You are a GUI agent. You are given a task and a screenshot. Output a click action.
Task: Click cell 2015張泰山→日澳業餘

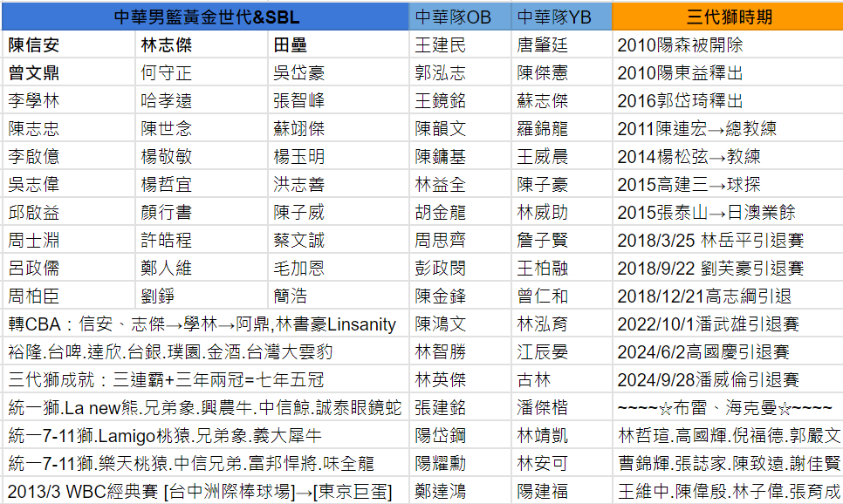coord(728,212)
